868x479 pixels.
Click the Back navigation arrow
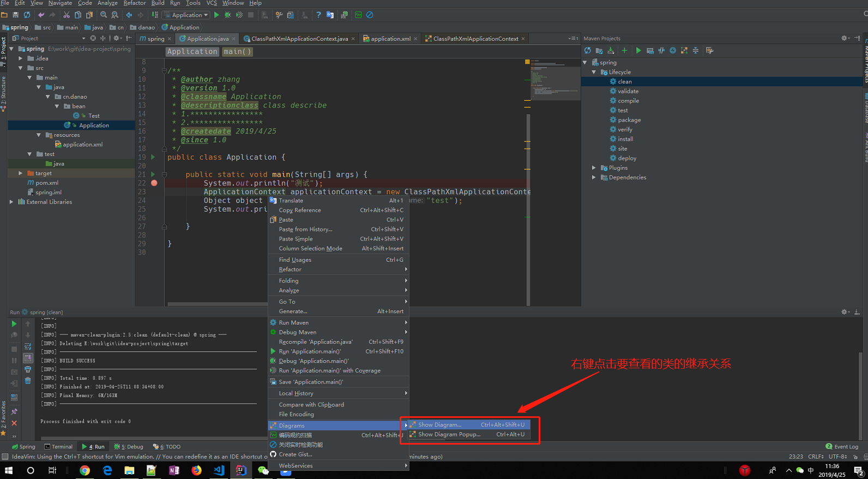(x=129, y=15)
